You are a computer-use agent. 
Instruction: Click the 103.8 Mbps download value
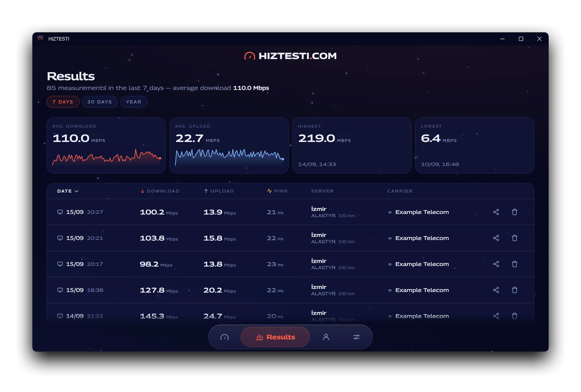click(x=159, y=238)
